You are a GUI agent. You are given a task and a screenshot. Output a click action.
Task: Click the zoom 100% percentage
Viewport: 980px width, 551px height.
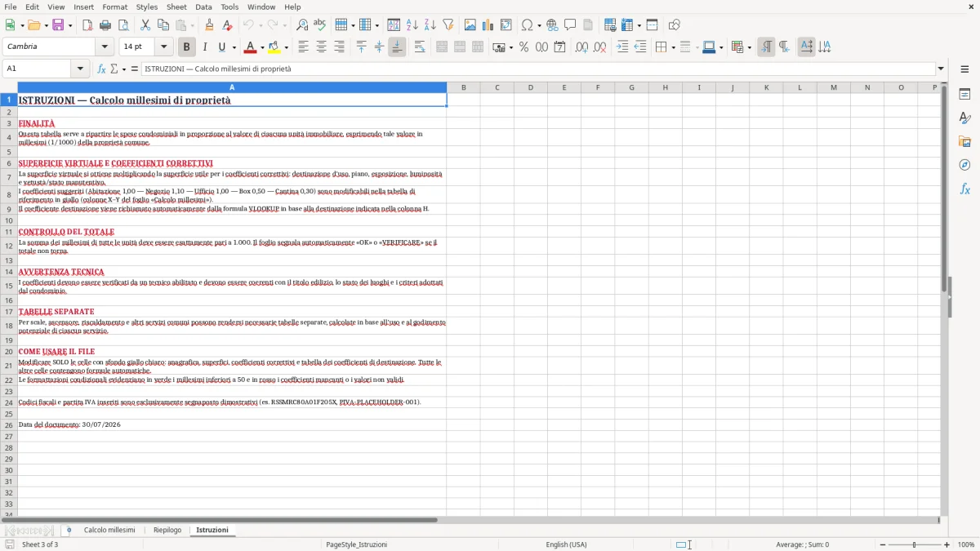[966, 544]
